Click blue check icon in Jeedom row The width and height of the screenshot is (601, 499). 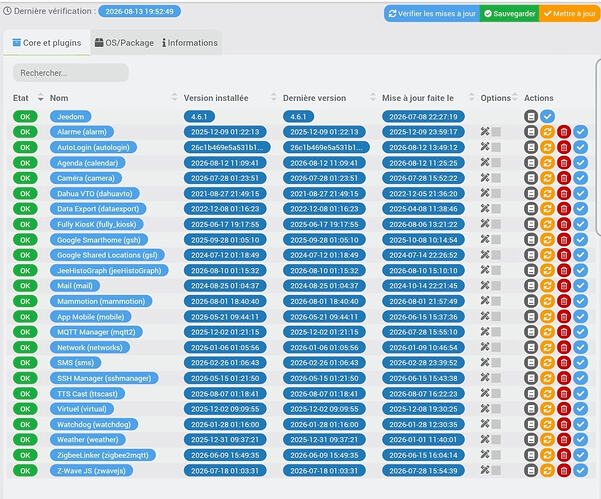click(x=547, y=117)
